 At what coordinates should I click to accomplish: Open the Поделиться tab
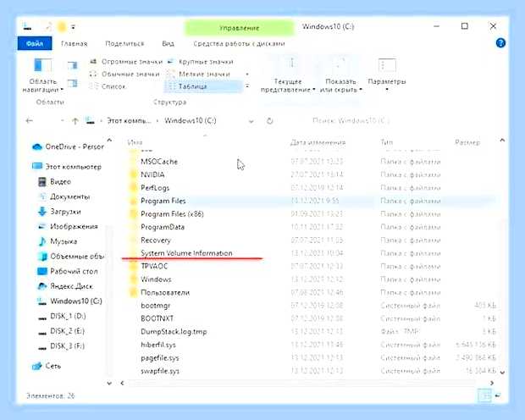pyautogui.click(x=124, y=43)
